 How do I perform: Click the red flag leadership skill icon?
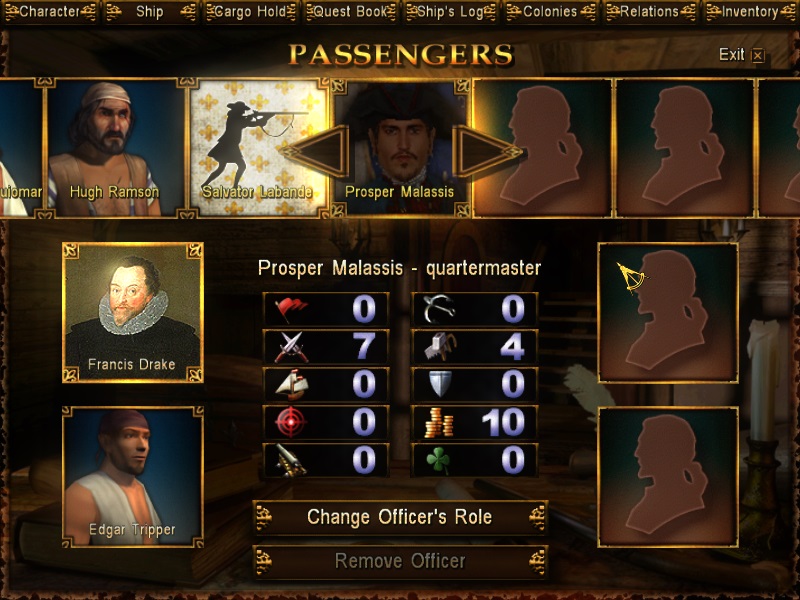[x=291, y=309]
